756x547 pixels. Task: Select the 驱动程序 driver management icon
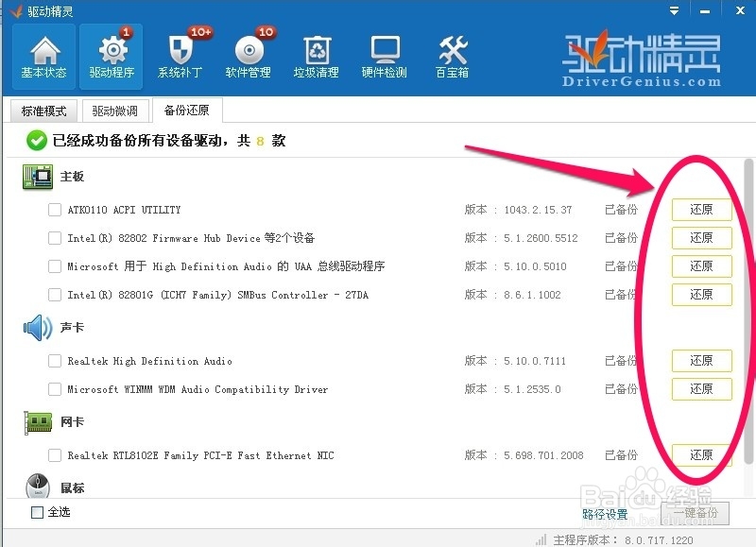tap(110, 55)
